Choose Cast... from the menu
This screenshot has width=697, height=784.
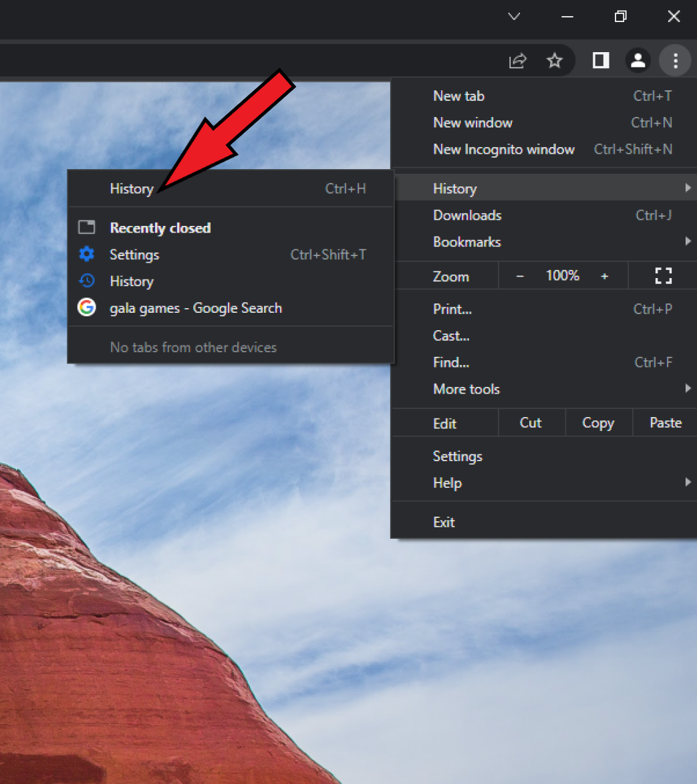coord(544,336)
